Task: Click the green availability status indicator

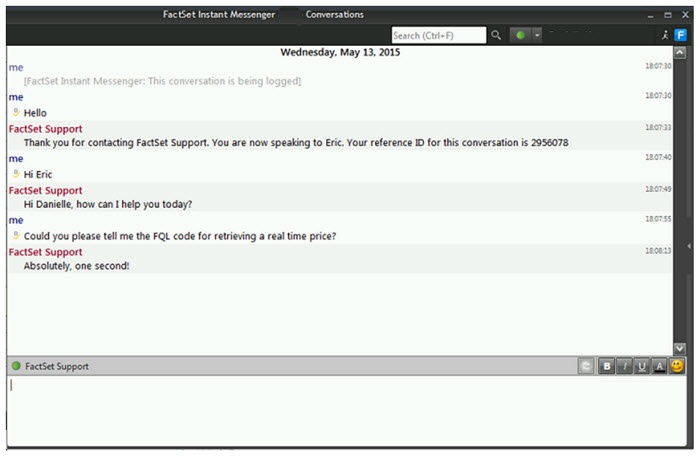Action: click(x=520, y=35)
